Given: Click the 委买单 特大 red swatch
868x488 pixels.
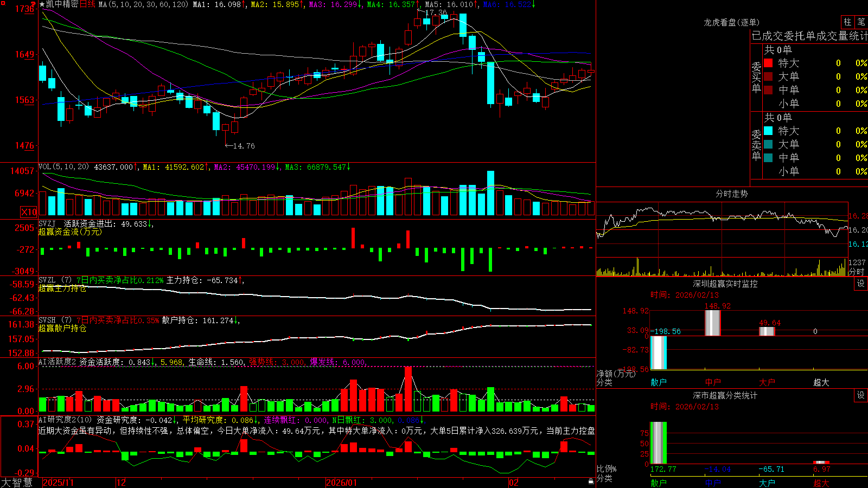Looking at the screenshot, I should coord(768,63).
